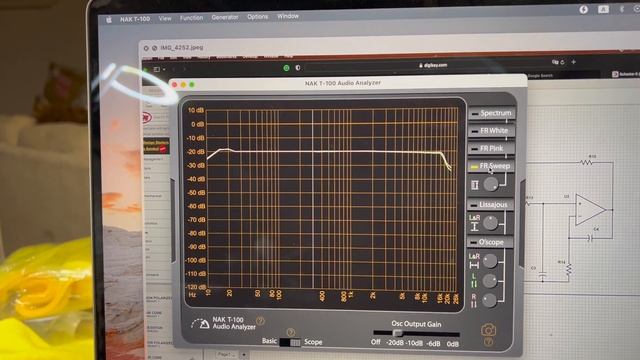640x360 pixels.
Task: Click the L&R vertical icon under Lissajous
Action: pos(474,223)
